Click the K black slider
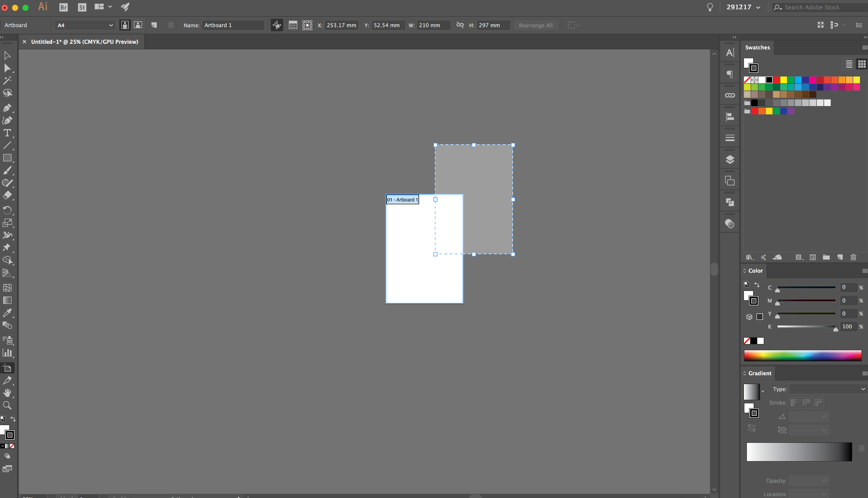 pyautogui.click(x=807, y=327)
